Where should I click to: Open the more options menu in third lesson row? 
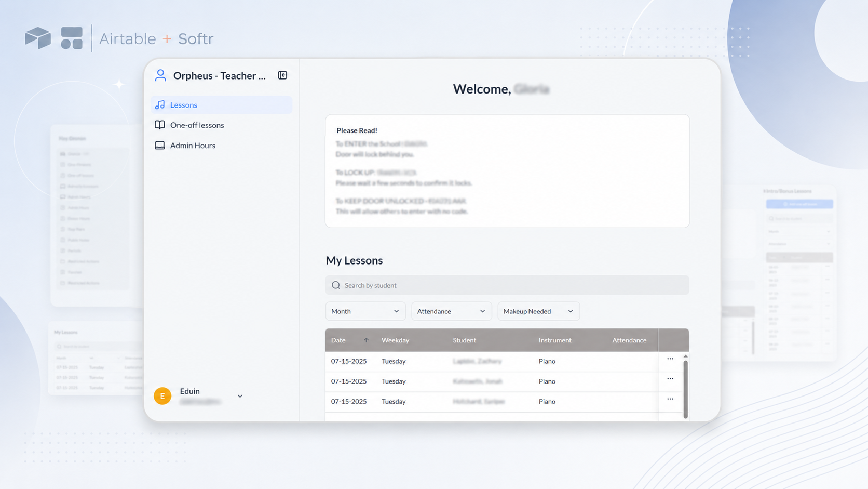(x=670, y=400)
